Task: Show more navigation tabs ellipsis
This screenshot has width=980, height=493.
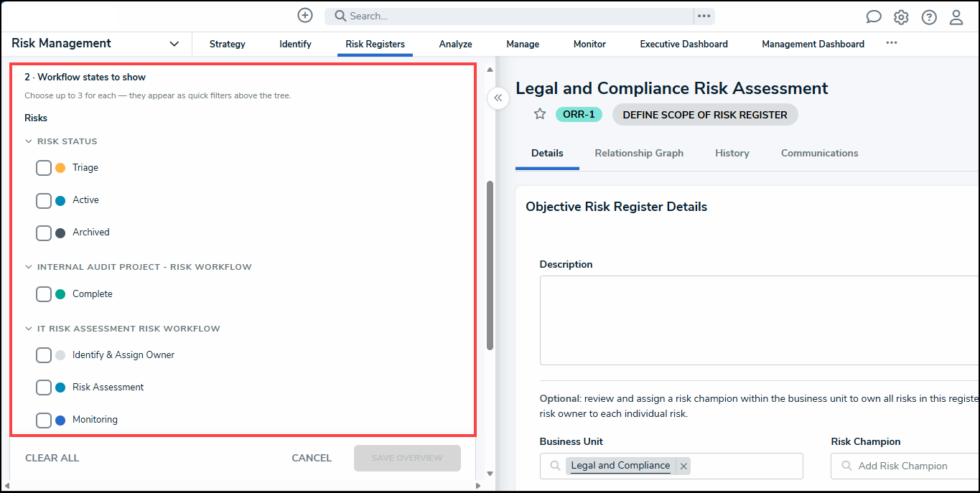Action: (x=892, y=43)
